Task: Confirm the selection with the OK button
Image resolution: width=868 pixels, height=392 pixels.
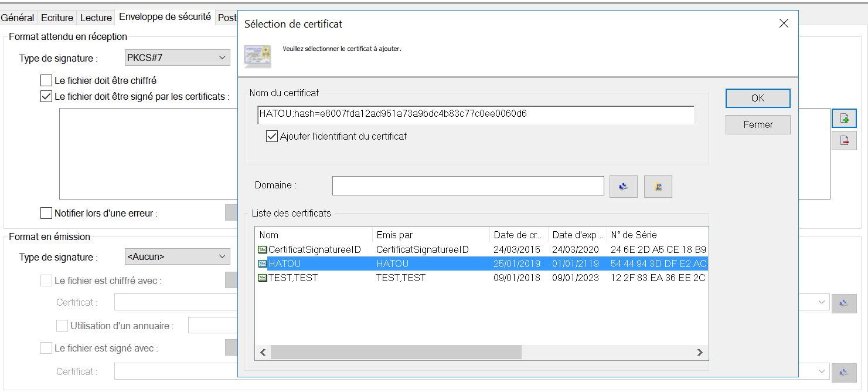Action: (757, 98)
